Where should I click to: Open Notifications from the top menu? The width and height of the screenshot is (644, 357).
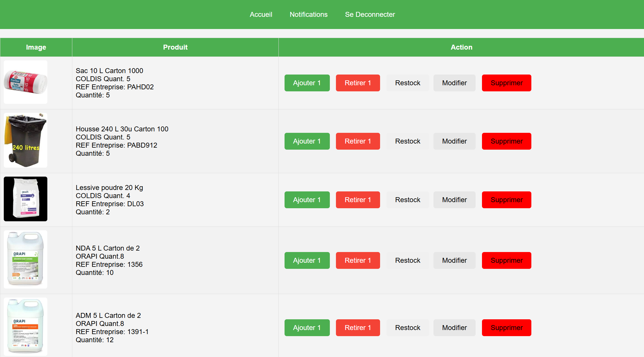tap(308, 15)
